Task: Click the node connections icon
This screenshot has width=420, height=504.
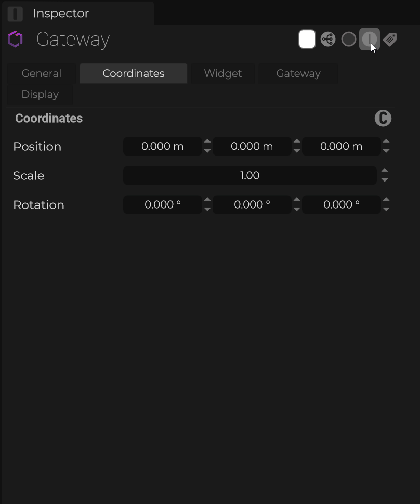Action: pos(328,40)
